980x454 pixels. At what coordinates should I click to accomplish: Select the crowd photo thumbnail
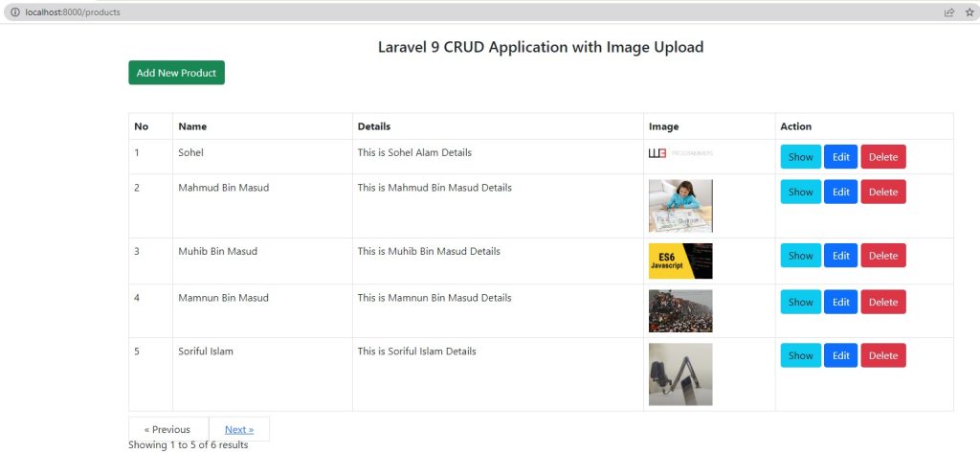(x=680, y=310)
